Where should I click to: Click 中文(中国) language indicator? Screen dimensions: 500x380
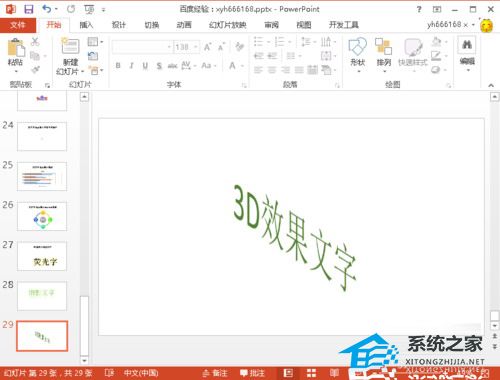(x=141, y=373)
